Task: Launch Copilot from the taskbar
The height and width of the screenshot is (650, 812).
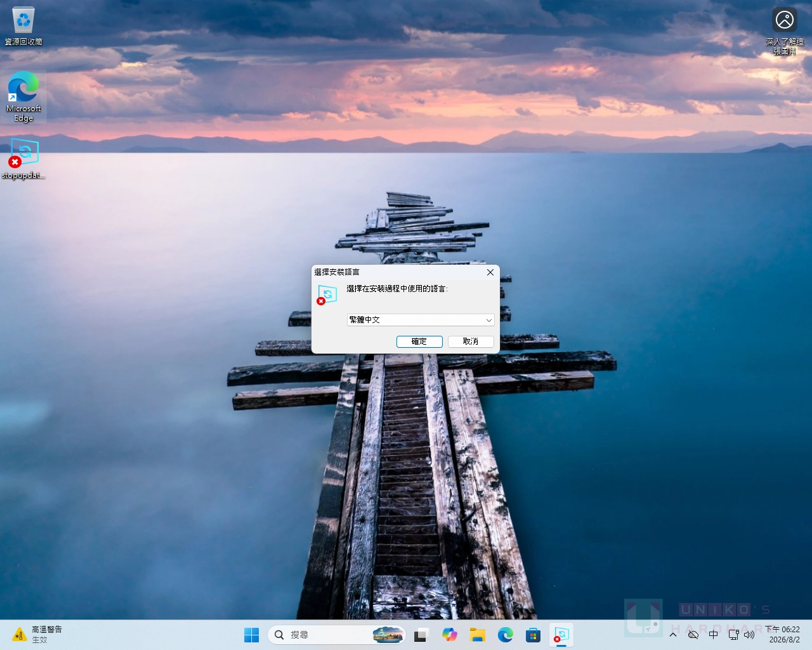Action: 449,635
